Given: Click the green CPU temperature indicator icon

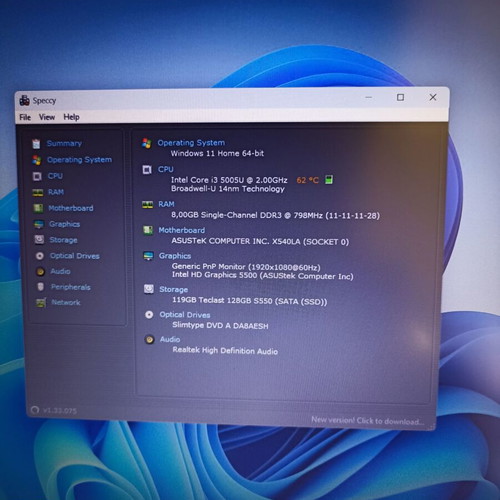Looking at the screenshot, I should (x=329, y=180).
